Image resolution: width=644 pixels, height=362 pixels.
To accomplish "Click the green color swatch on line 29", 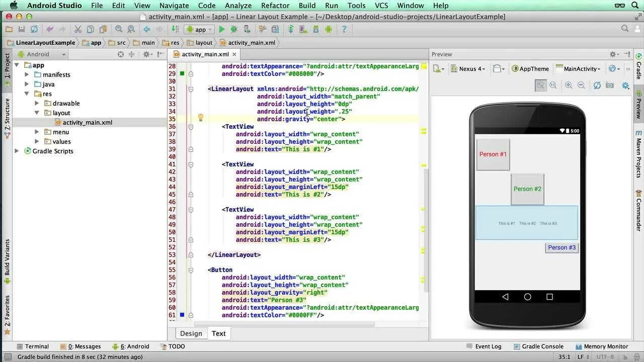I will tap(182, 73).
